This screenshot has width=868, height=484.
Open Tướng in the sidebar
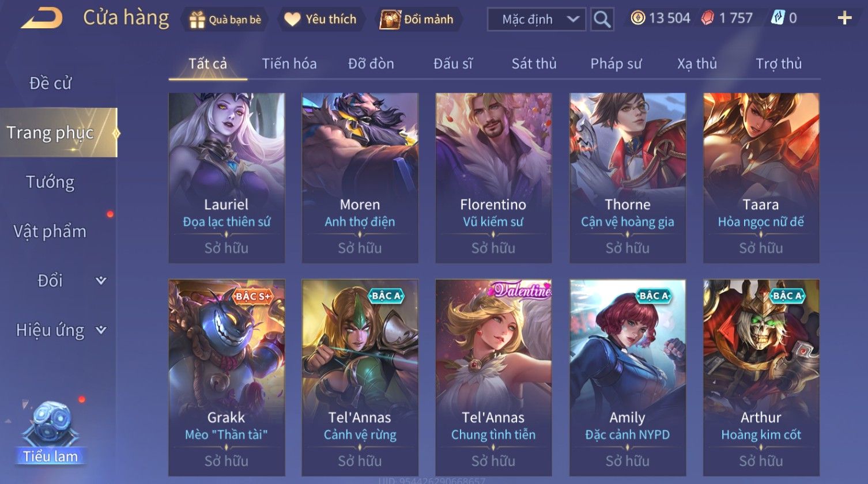coord(50,183)
